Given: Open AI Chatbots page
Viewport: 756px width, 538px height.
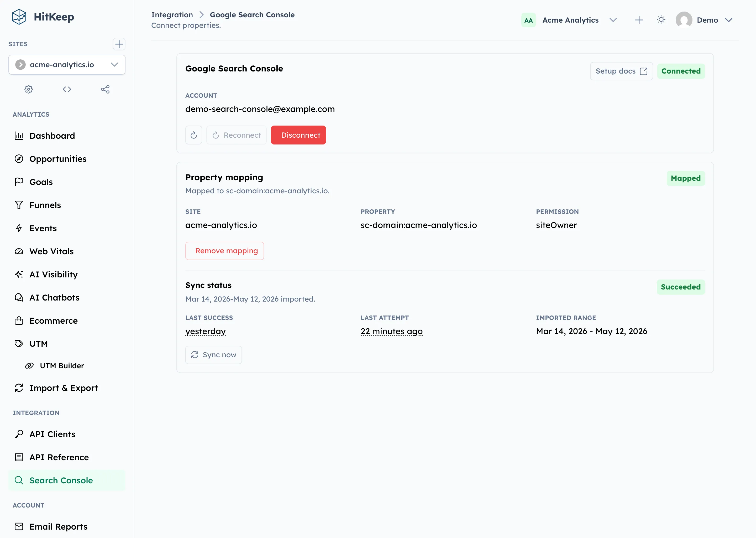Looking at the screenshot, I should click(x=67, y=297).
